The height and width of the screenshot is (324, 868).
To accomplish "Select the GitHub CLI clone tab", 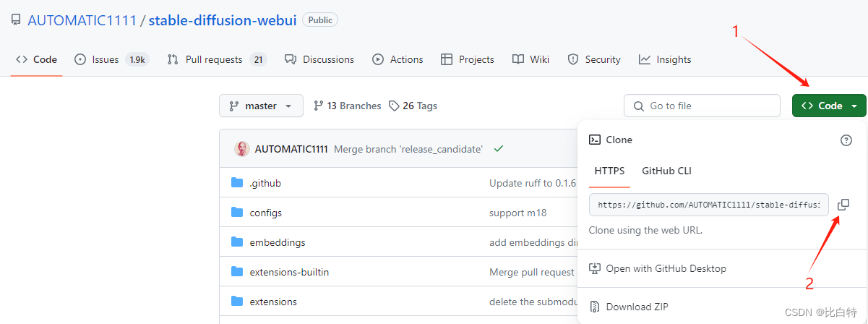I will click(666, 171).
